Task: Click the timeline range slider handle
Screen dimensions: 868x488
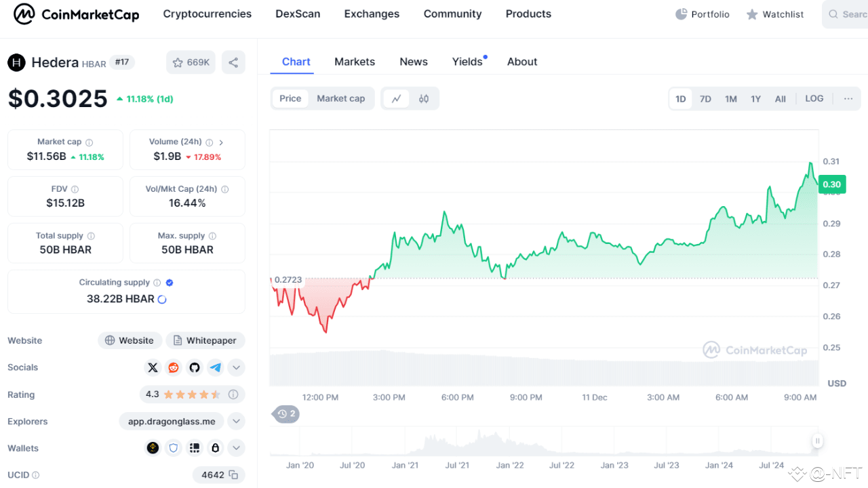Action: 818,441
